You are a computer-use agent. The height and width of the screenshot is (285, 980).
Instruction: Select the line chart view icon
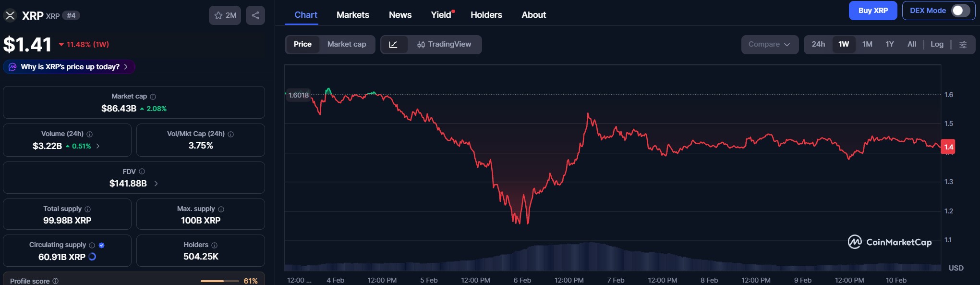393,45
